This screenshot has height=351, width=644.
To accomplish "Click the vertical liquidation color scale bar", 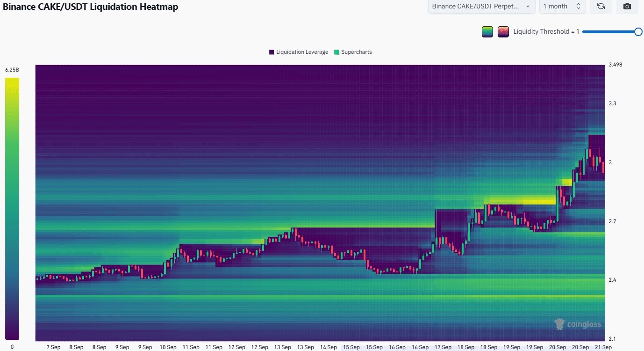I will [12, 209].
